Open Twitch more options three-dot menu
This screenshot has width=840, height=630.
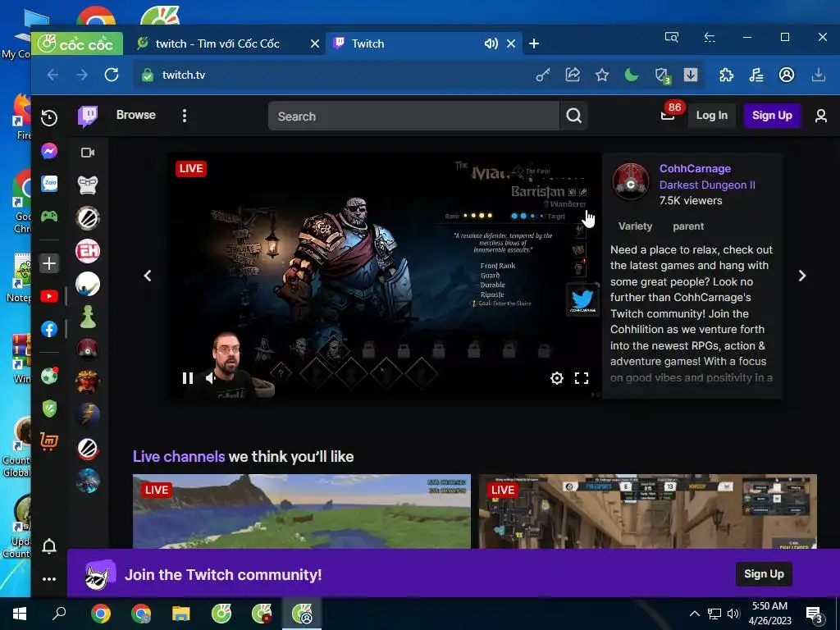[185, 116]
